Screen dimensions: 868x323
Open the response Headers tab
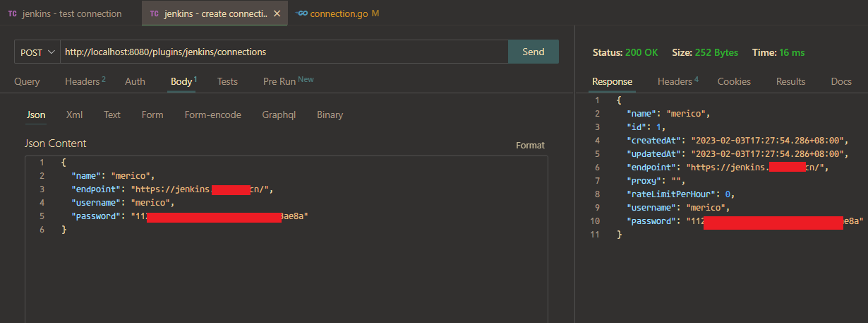tap(677, 81)
